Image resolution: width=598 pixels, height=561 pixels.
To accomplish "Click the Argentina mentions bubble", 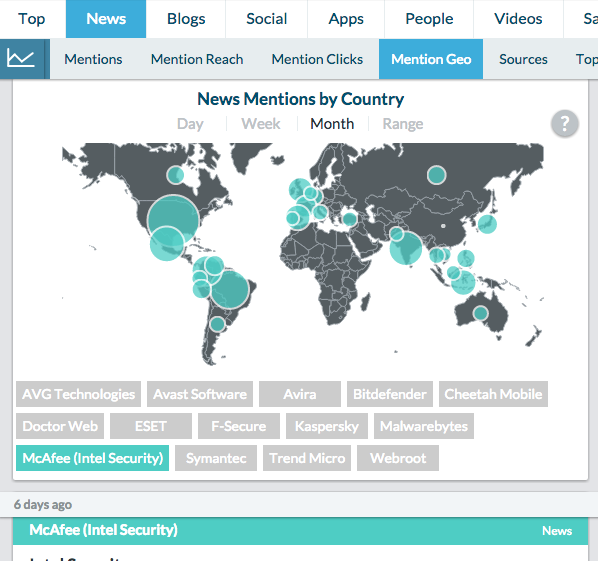I will click(x=217, y=325).
